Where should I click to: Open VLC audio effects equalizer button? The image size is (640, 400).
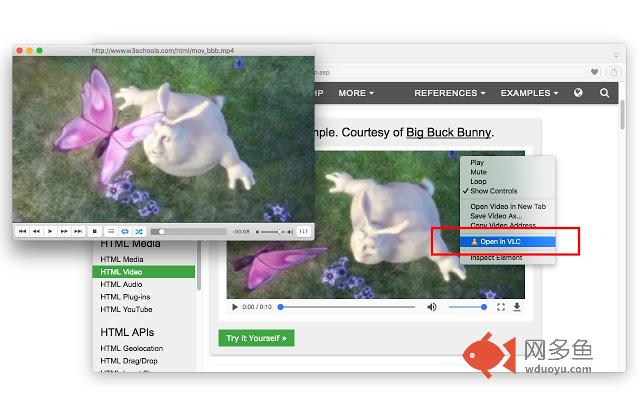click(304, 231)
